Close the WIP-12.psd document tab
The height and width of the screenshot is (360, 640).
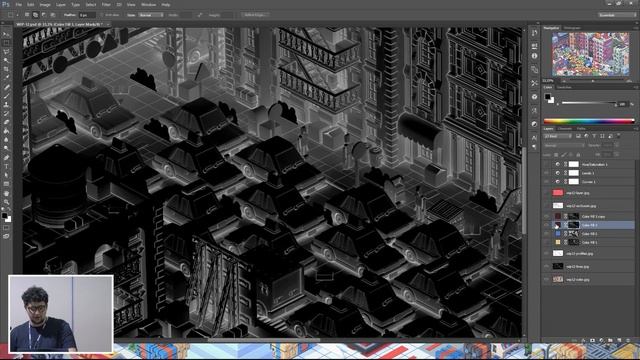[108, 24]
